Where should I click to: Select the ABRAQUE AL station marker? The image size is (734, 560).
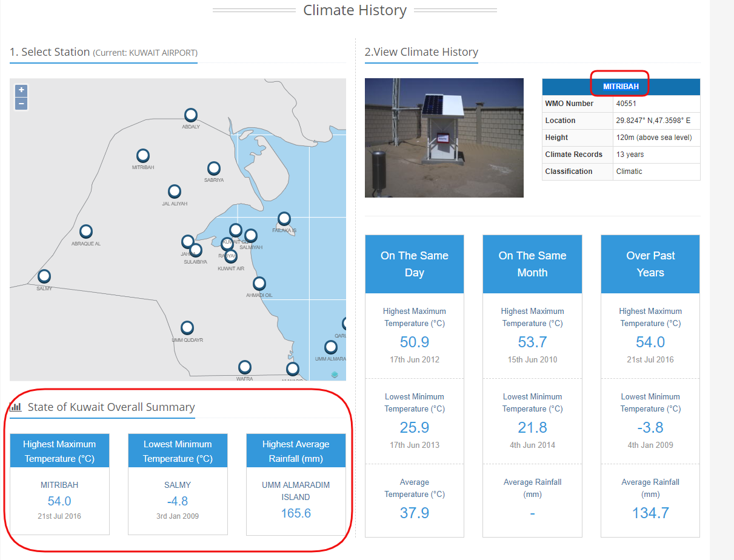click(x=86, y=232)
